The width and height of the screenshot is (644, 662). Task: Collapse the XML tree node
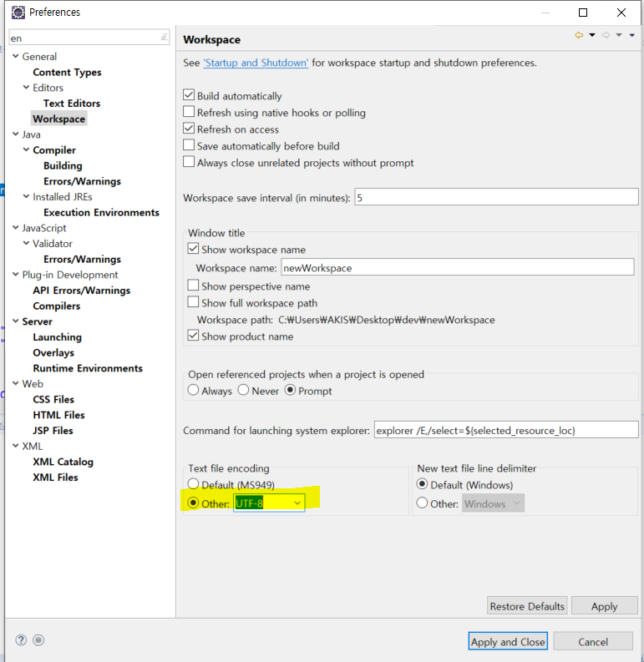coord(16,446)
